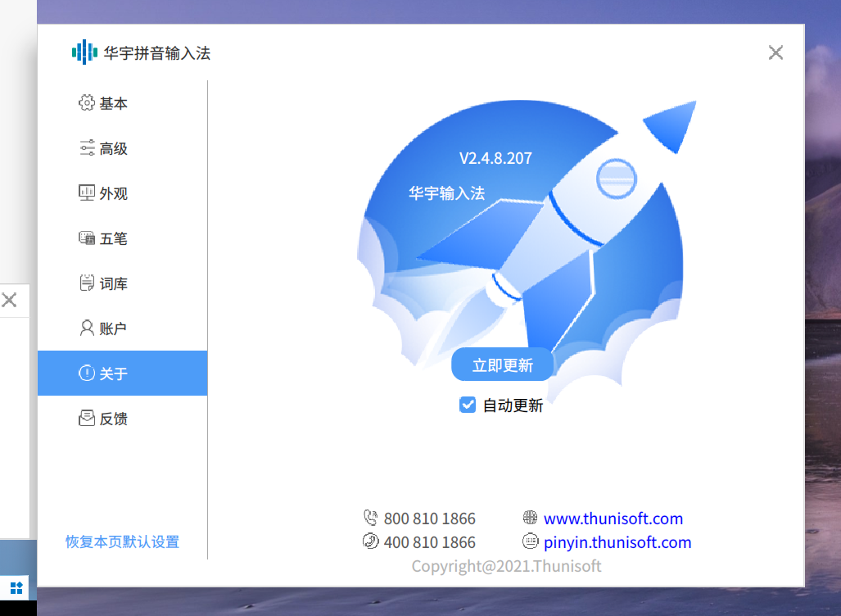Open the pinyin.thunisoft.com link
The height and width of the screenshot is (616, 841).
(x=617, y=542)
